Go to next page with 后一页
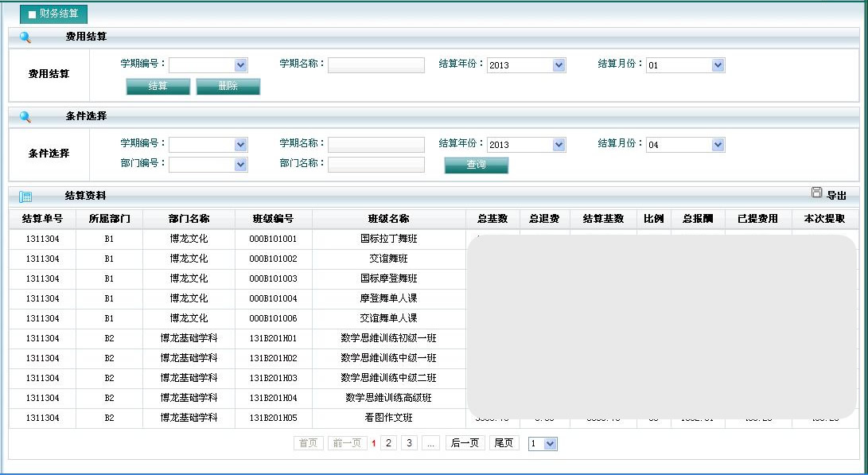This screenshot has width=868, height=475. pos(465,443)
